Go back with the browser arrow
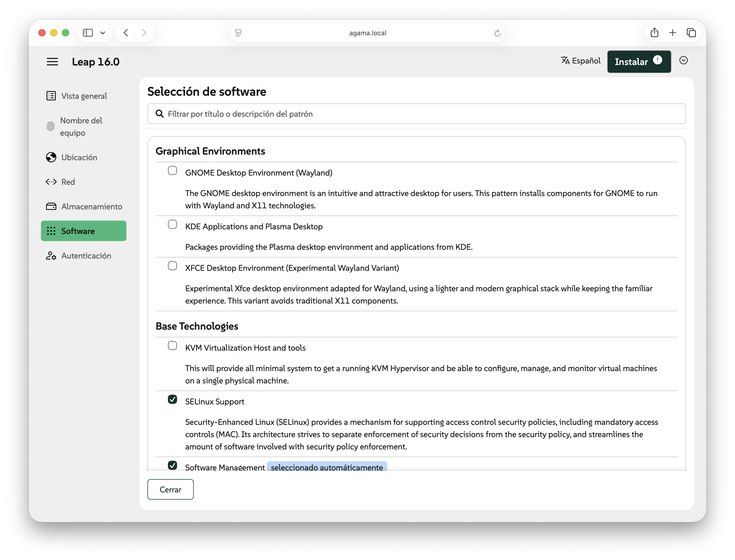 126,33
